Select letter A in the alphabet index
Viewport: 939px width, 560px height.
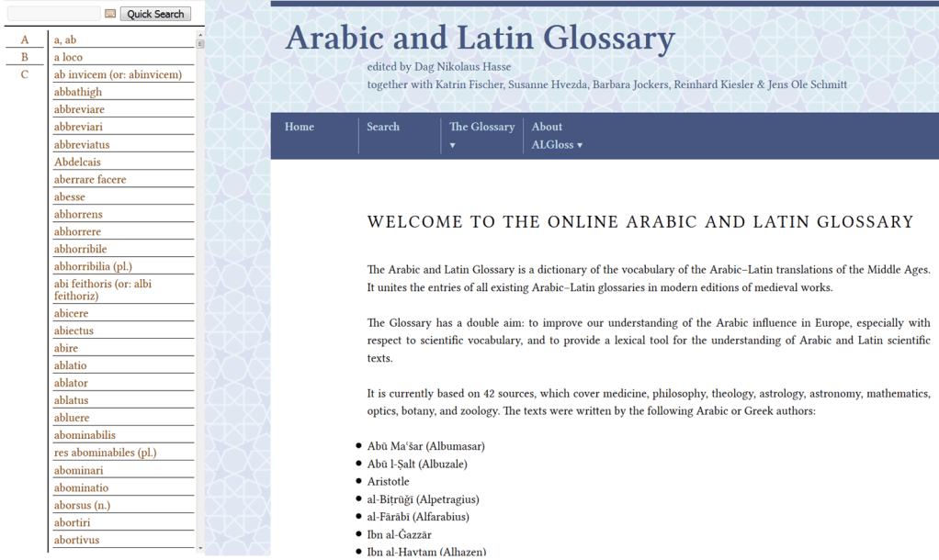point(25,39)
